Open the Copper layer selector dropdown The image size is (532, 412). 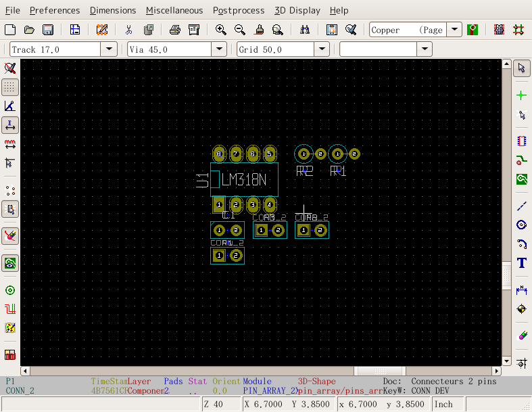(454, 30)
